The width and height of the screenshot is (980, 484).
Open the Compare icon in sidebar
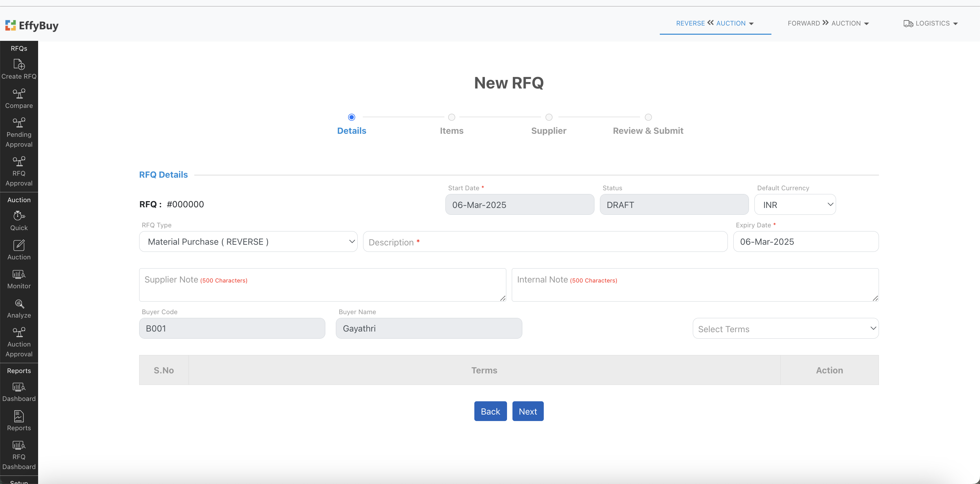click(19, 94)
